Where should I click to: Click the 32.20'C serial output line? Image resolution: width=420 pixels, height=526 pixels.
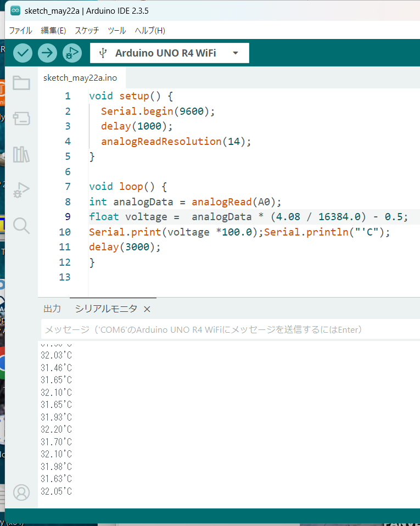[x=56, y=429]
